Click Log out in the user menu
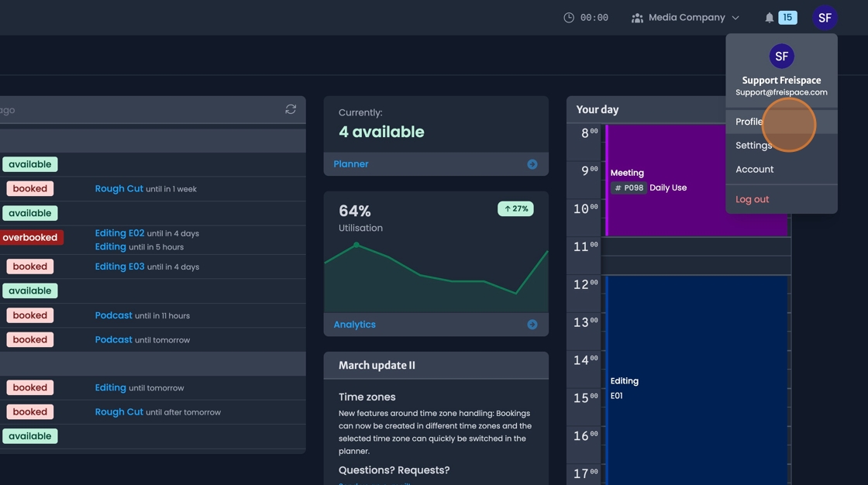Screen dimensions: 868x485 (752, 199)
